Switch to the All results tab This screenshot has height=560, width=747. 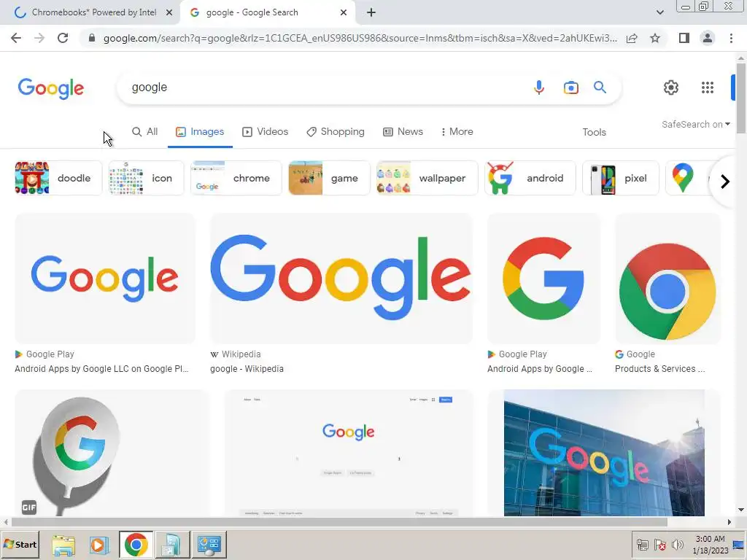click(144, 132)
